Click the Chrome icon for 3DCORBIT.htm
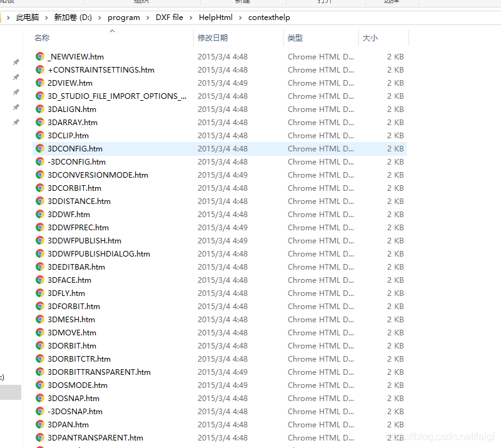Image resolution: width=501 pixels, height=448 pixels. 40,188
